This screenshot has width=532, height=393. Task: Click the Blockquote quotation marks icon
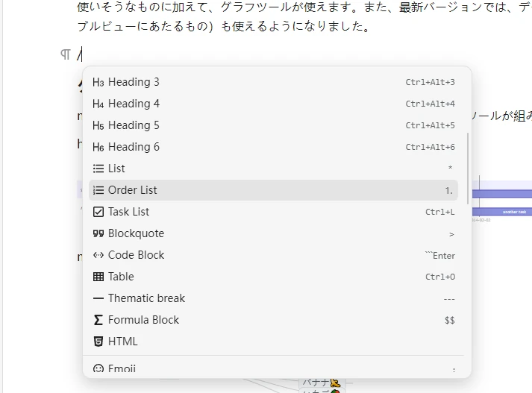98,233
